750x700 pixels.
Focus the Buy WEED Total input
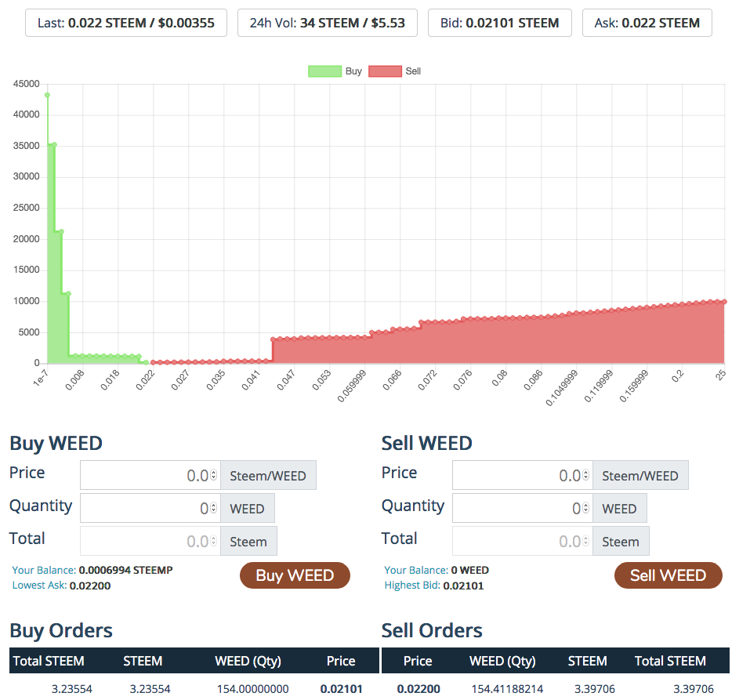click(150, 541)
